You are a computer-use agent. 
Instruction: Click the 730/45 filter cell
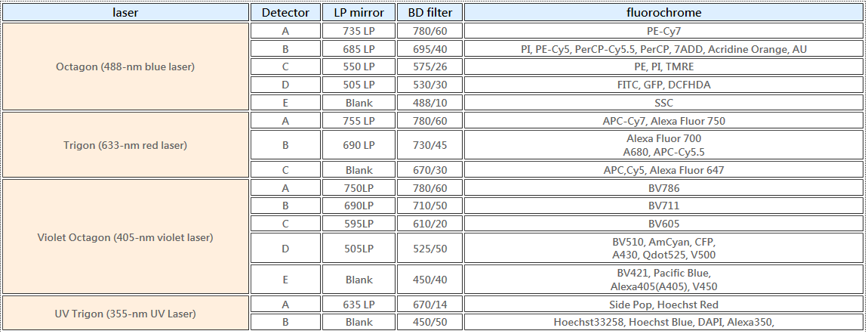coord(429,145)
